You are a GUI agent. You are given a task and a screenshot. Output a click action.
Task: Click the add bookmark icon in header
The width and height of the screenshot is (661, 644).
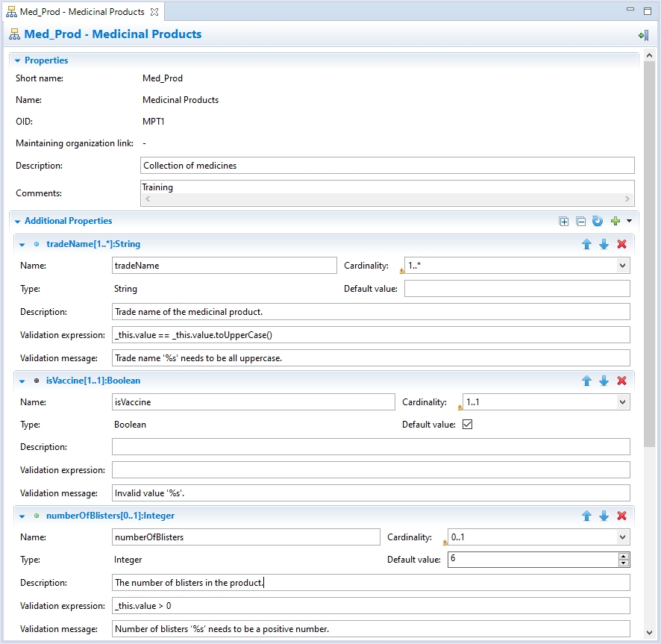642,35
